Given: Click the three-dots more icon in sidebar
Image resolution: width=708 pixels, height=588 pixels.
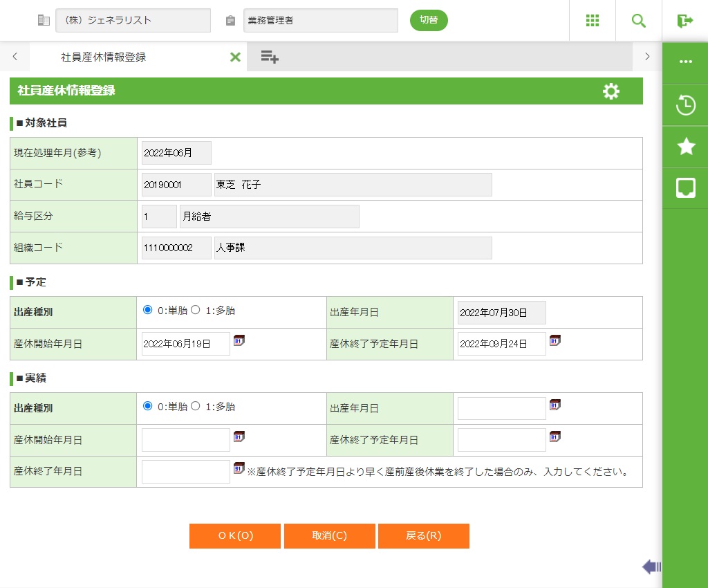Looking at the screenshot, I should point(685,62).
